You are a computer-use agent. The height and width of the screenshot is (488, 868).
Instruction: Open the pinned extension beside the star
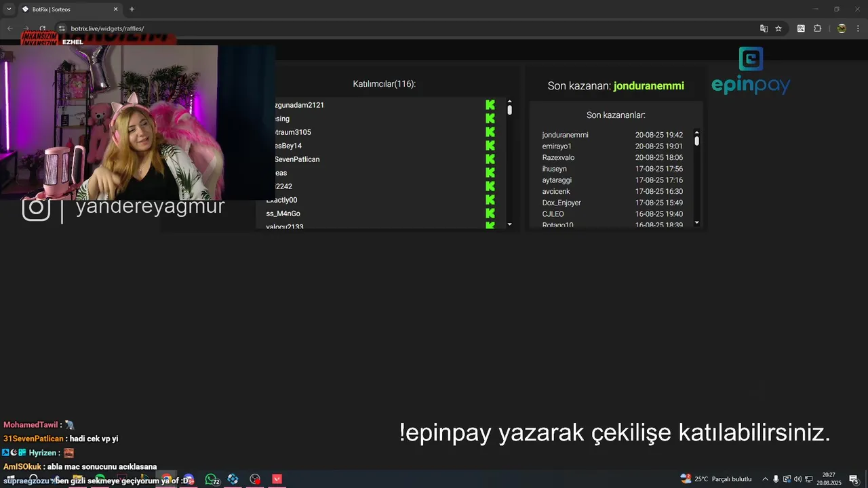point(801,28)
